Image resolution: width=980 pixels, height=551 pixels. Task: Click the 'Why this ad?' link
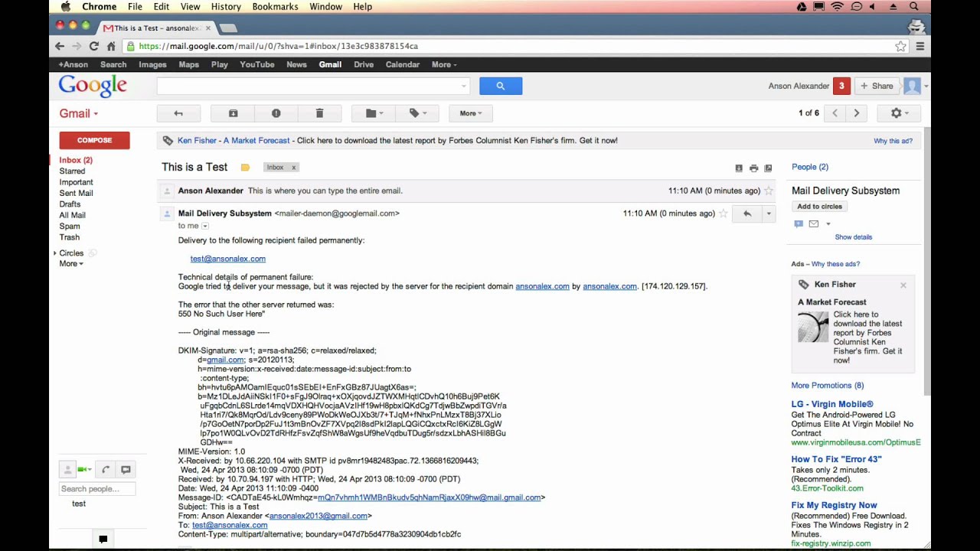893,141
